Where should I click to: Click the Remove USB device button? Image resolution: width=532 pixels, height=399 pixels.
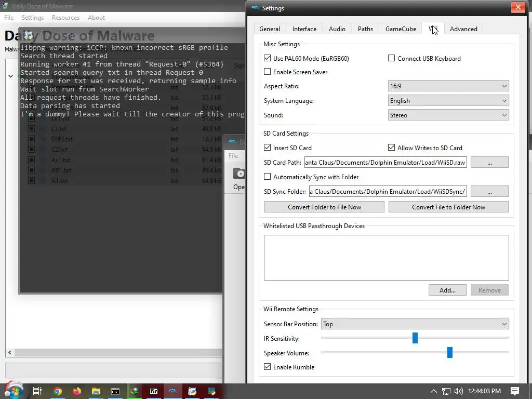489,290
